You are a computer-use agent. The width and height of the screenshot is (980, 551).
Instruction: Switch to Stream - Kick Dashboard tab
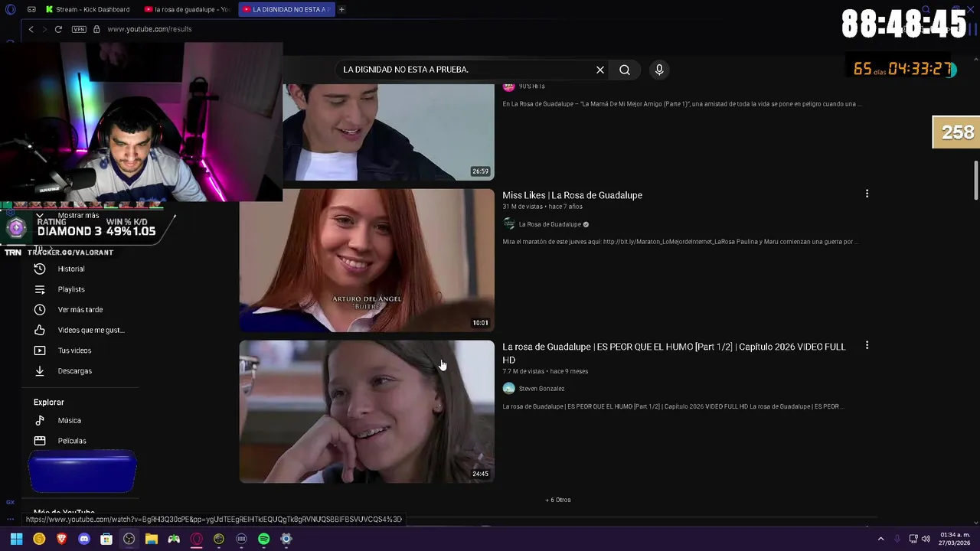[88, 9]
